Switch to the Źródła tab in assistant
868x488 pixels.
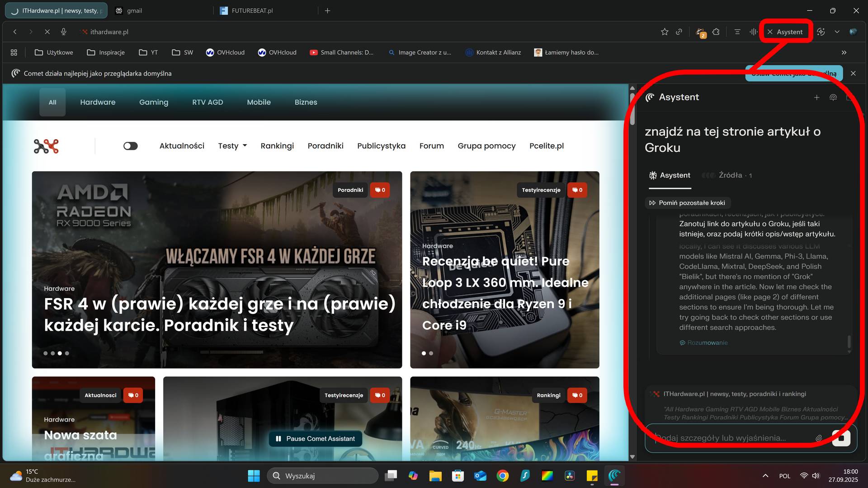pos(730,175)
